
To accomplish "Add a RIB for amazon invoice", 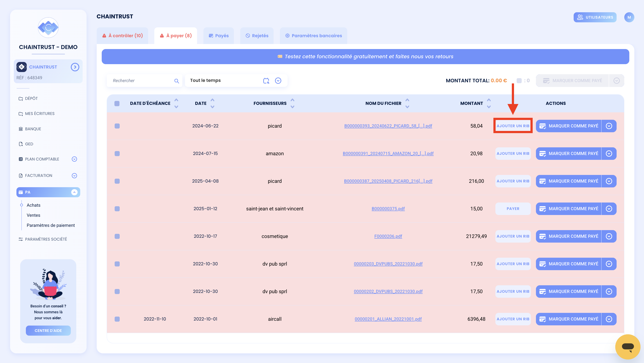I will [x=513, y=153].
